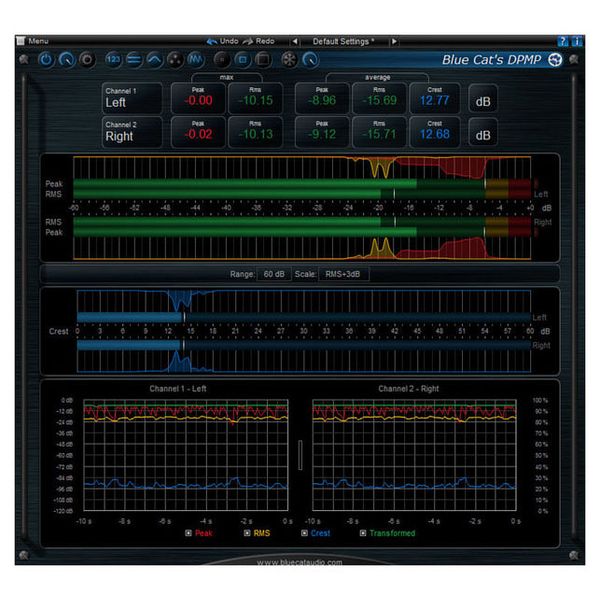Click the Left channel blue crest meter bar
The image size is (600, 600).
click(304, 317)
